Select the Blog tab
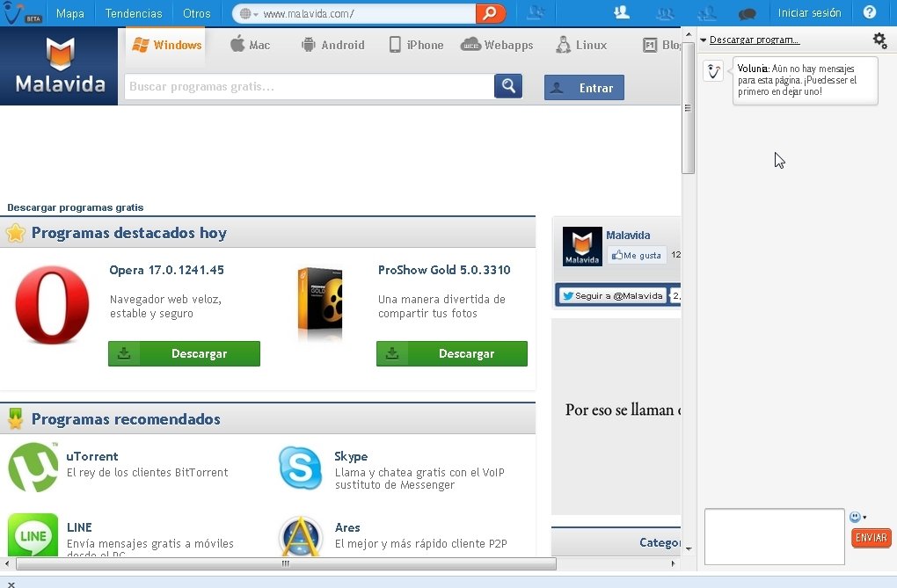Viewport: 897px width, 588px height. [x=661, y=45]
